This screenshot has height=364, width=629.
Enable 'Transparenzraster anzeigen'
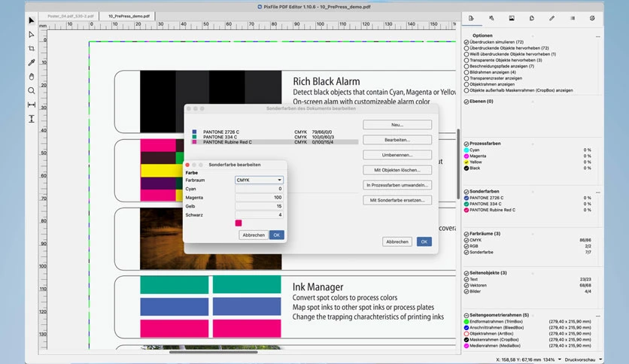coord(466,78)
